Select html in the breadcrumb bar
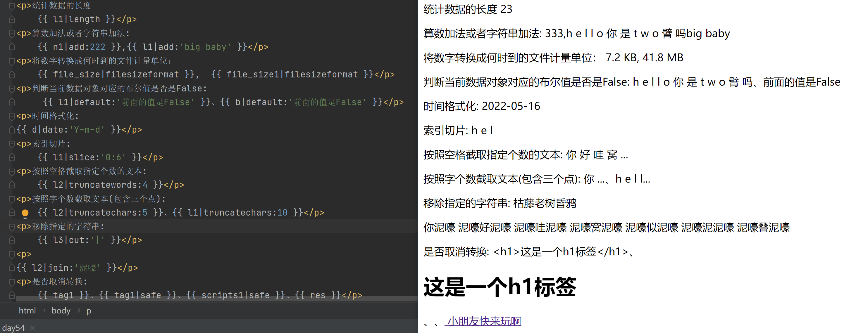This screenshot has height=333, width=868. tap(27, 311)
